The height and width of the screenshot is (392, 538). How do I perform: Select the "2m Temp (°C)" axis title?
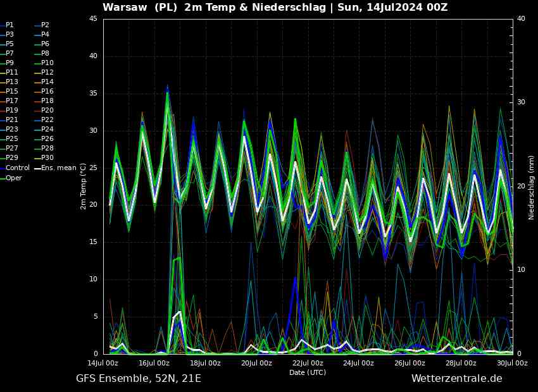[x=84, y=187]
